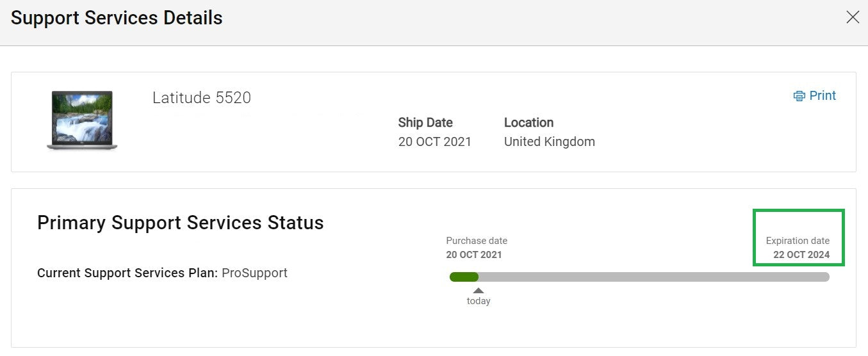Image resolution: width=868 pixels, height=356 pixels.
Task: Click the today triangle marker
Action: pyautogui.click(x=479, y=290)
